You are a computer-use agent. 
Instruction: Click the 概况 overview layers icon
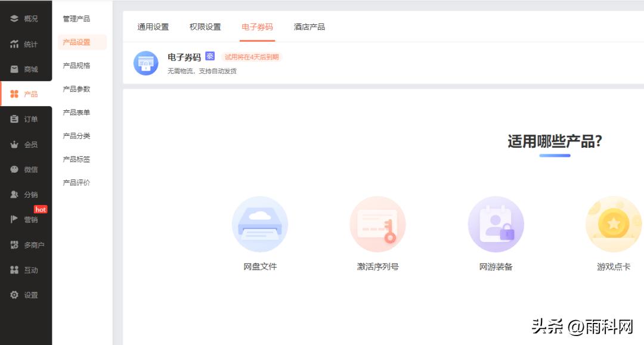14,18
